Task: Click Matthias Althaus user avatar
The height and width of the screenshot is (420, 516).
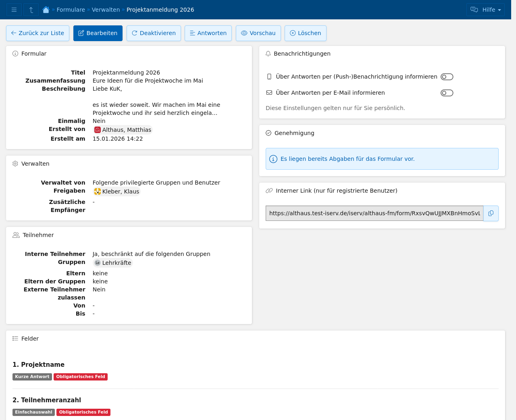Action: [x=98, y=130]
